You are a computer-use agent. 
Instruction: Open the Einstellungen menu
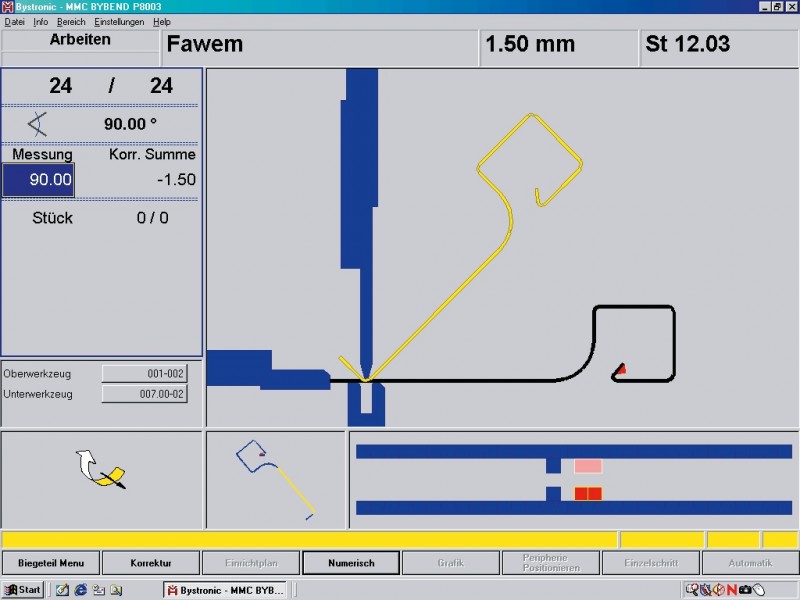pyautogui.click(x=119, y=21)
